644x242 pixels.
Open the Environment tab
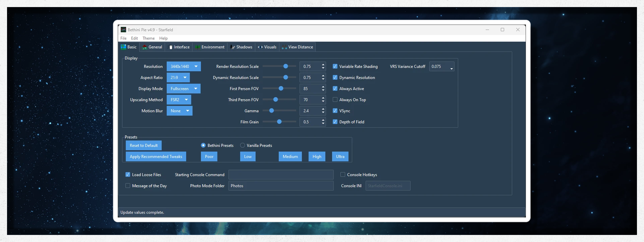pyautogui.click(x=210, y=47)
